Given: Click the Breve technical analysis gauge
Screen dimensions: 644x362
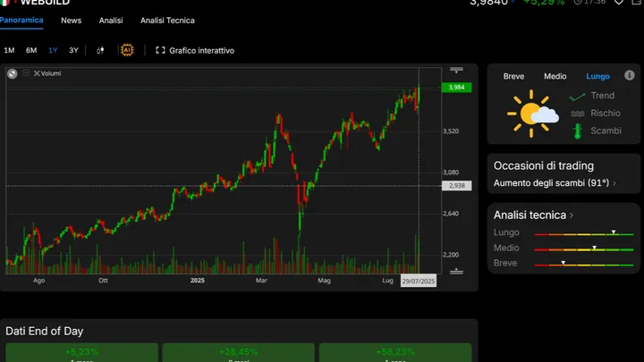Looking at the screenshot, I should (583, 264).
